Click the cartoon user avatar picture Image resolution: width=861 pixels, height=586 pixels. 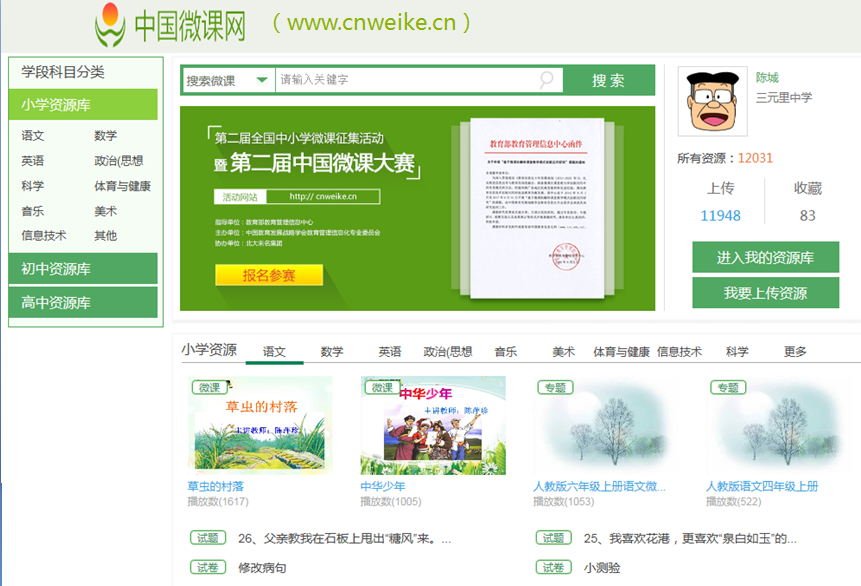(x=712, y=101)
